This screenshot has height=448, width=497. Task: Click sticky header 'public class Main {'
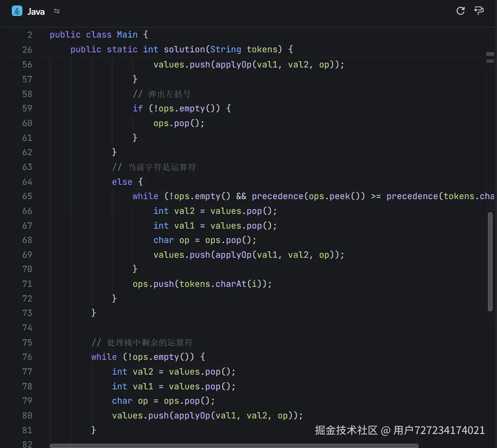click(x=99, y=35)
